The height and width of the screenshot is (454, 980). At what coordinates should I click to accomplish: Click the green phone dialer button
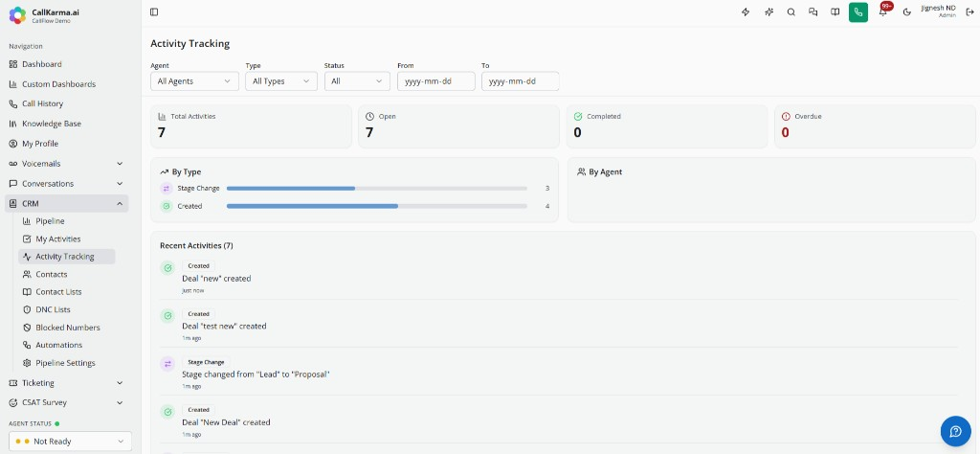858,11
